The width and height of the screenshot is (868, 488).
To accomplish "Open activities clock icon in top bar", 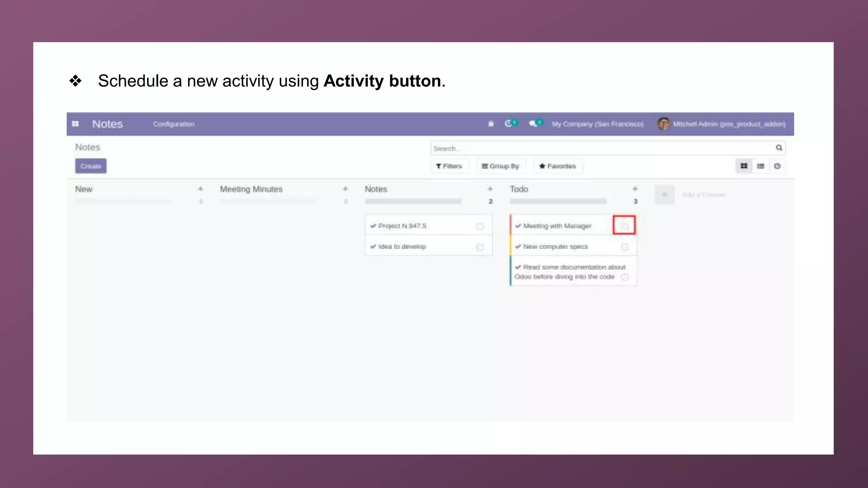I will click(509, 123).
